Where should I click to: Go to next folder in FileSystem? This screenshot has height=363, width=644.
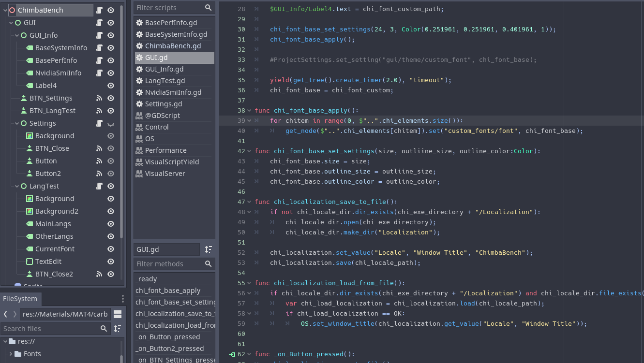pyautogui.click(x=15, y=314)
